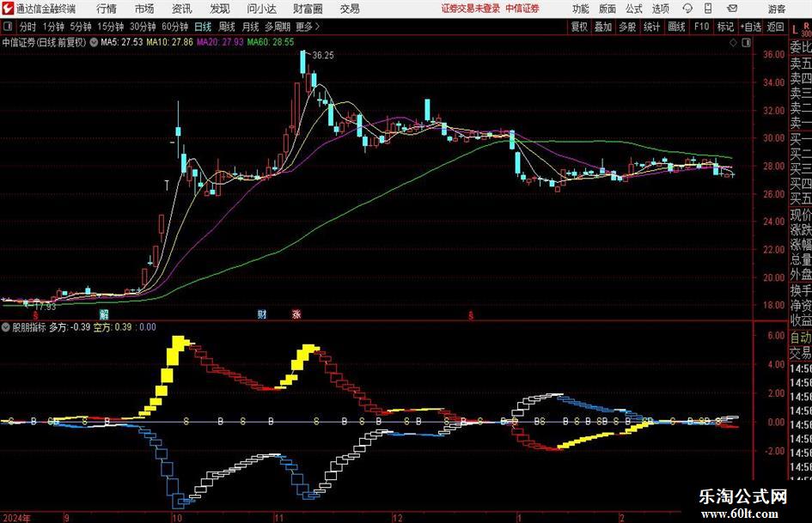Switch to 30分钟 period
812x523 pixels.
[x=143, y=27]
